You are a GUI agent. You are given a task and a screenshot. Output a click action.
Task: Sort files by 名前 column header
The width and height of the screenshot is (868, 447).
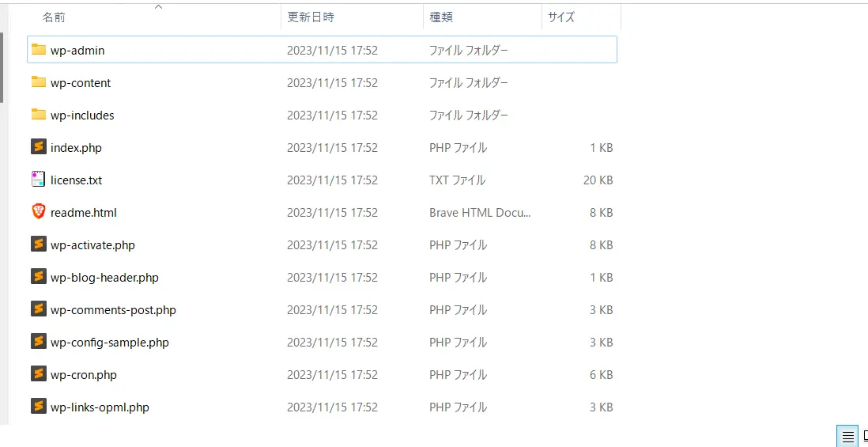coord(54,17)
